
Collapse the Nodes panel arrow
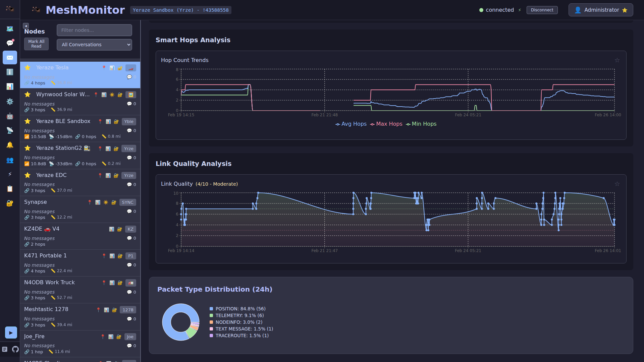tap(26, 26)
